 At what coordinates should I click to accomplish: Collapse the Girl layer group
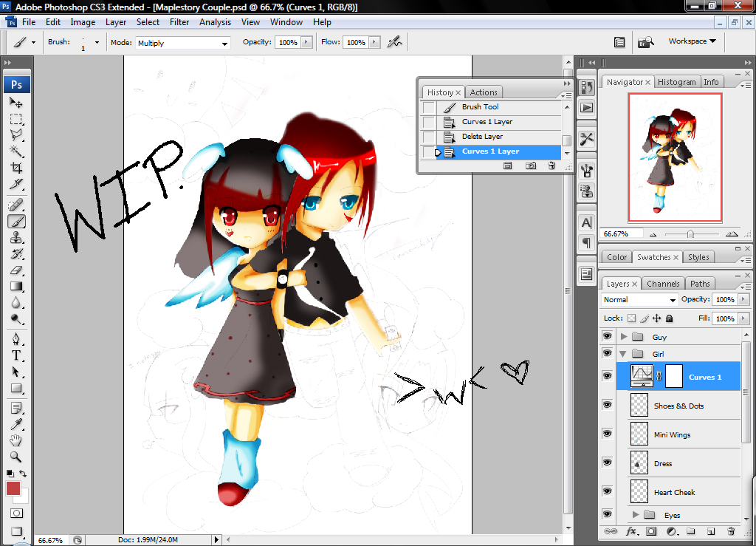point(623,354)
